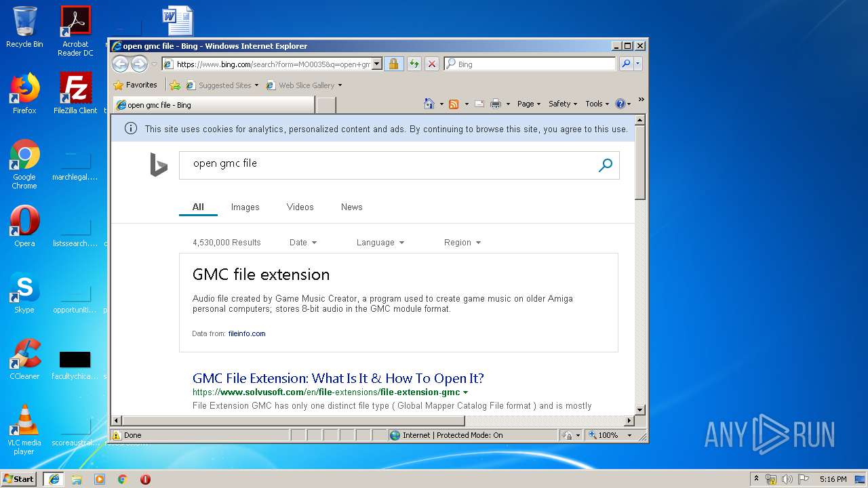The height and width of the screenshot is (488, 868).
Task: Open the Safety menu
Action: tap(563, 104)
